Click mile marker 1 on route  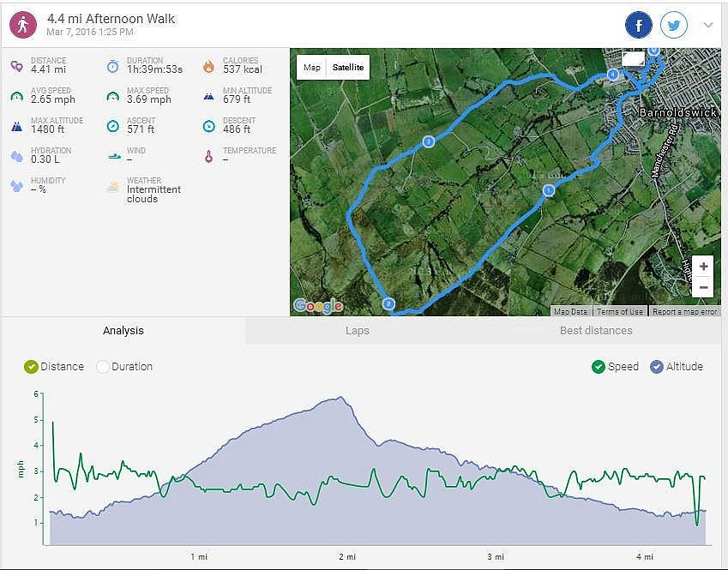tap(549, 190)
